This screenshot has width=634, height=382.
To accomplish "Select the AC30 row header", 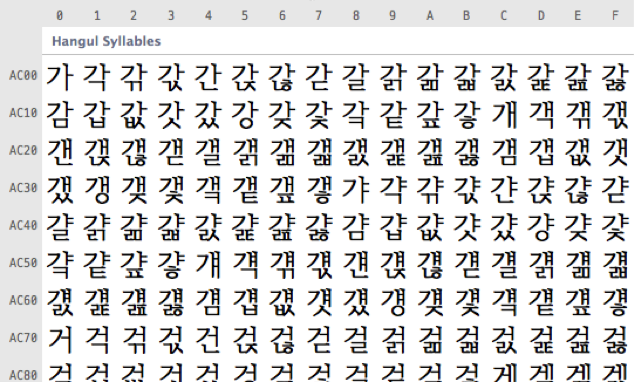I will 23,188.
